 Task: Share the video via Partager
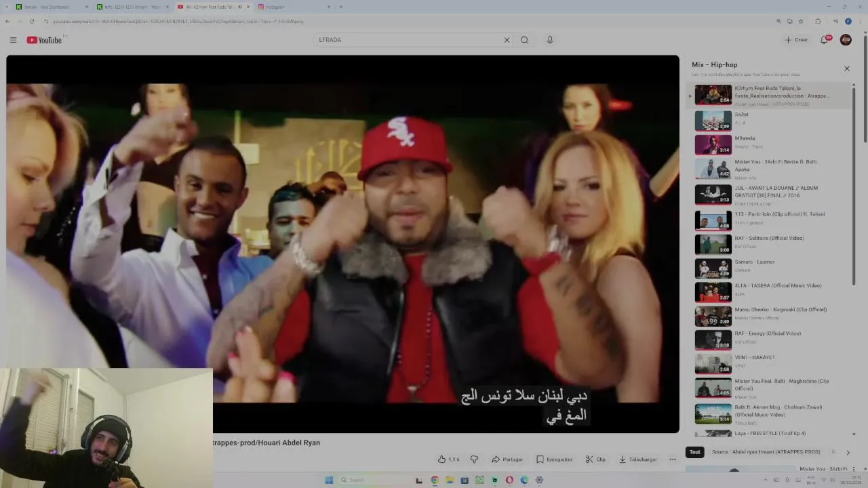[507, 460]
